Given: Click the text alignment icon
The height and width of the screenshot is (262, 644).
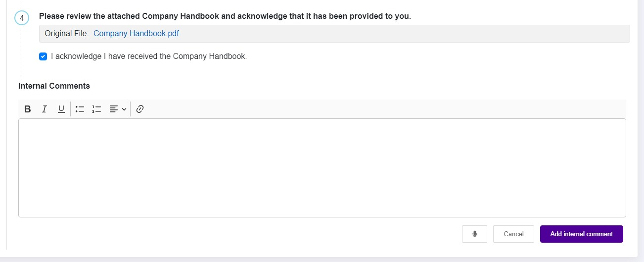Looking at the screenshot, I should [x=114, y=109].
